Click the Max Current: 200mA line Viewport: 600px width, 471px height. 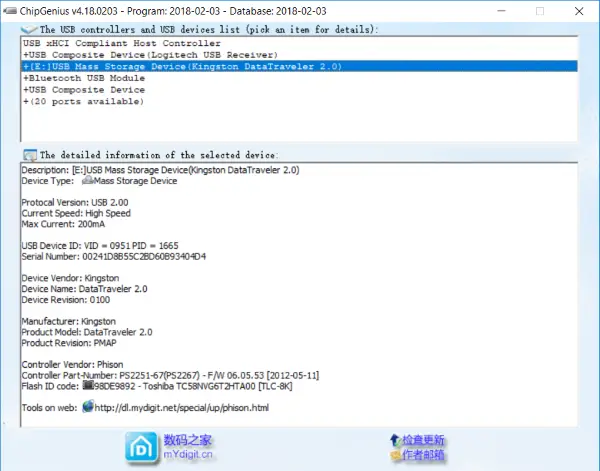click(x=63, y=224)
